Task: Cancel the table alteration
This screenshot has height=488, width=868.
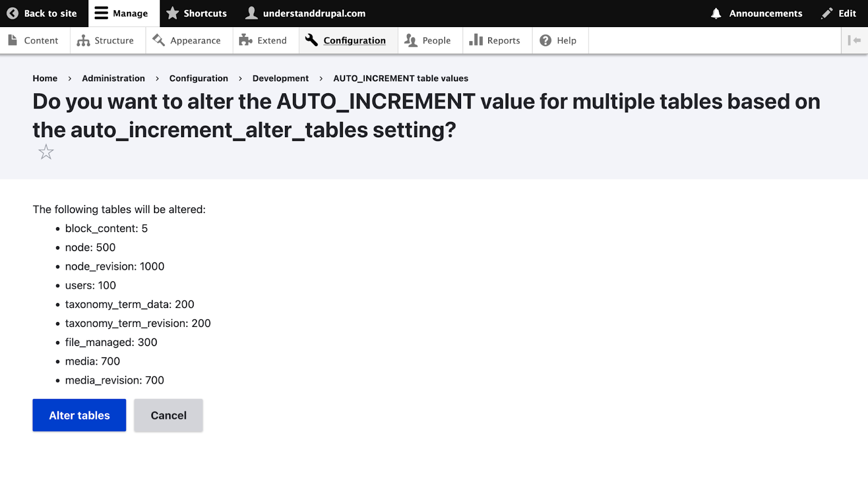Action: pos(168,415)
